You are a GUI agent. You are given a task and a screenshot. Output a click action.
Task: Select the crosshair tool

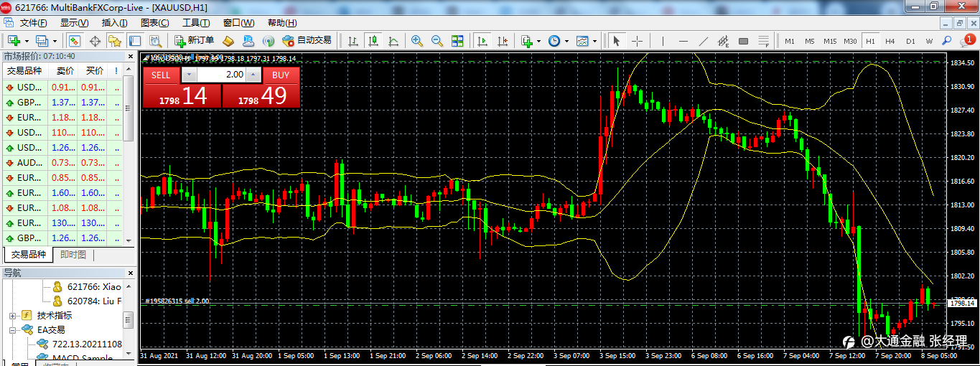coord(637,41)
